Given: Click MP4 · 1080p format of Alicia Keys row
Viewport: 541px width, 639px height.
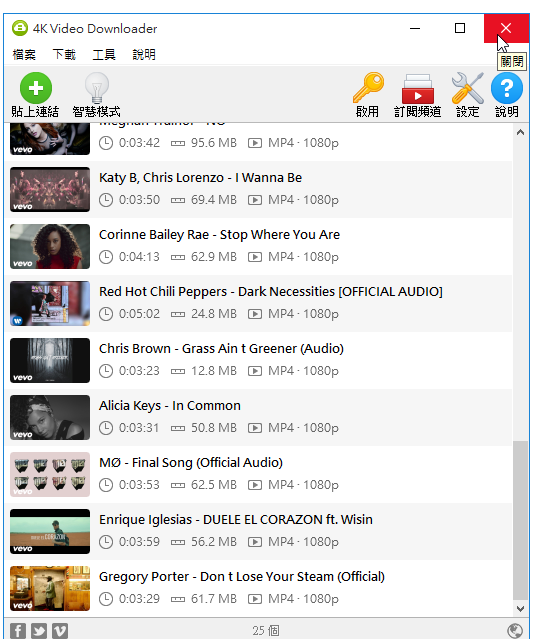Looking at the screenshot, I should coord(303,428).
